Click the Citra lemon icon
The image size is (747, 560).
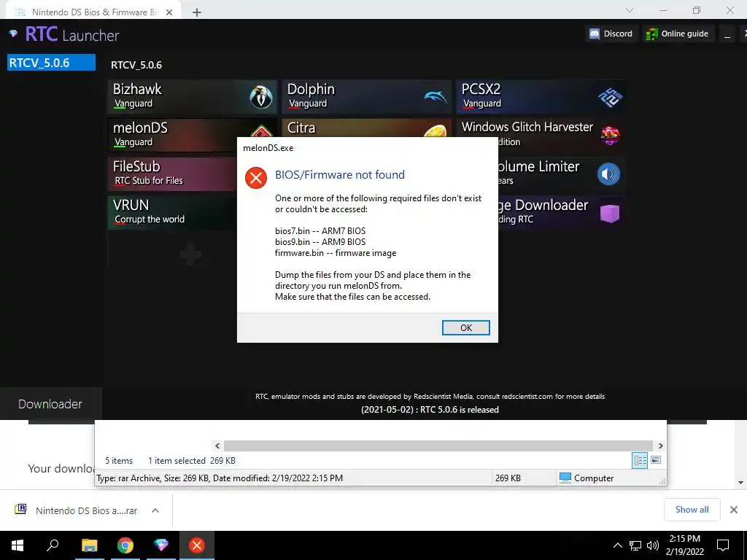pos(435,131)
